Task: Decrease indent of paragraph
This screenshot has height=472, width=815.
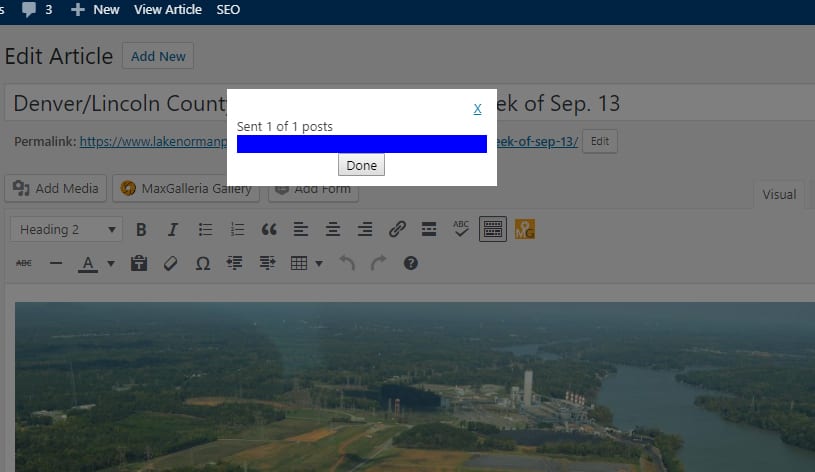Action: tap(234, 264)
